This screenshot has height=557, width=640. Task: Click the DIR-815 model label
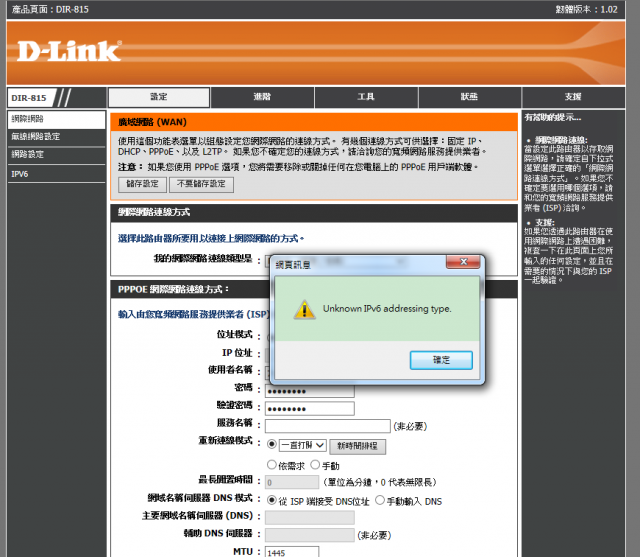coord(29,98)
